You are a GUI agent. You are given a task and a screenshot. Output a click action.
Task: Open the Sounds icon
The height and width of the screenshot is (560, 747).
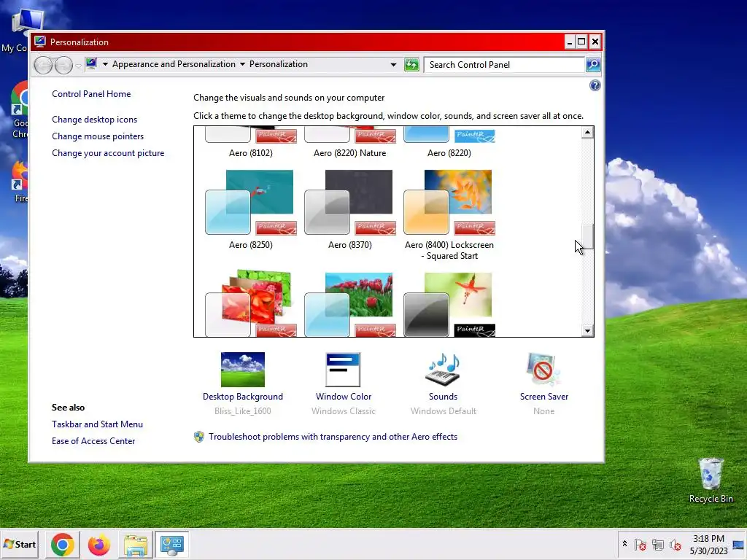pyautogui.click(x=443, y=370)
